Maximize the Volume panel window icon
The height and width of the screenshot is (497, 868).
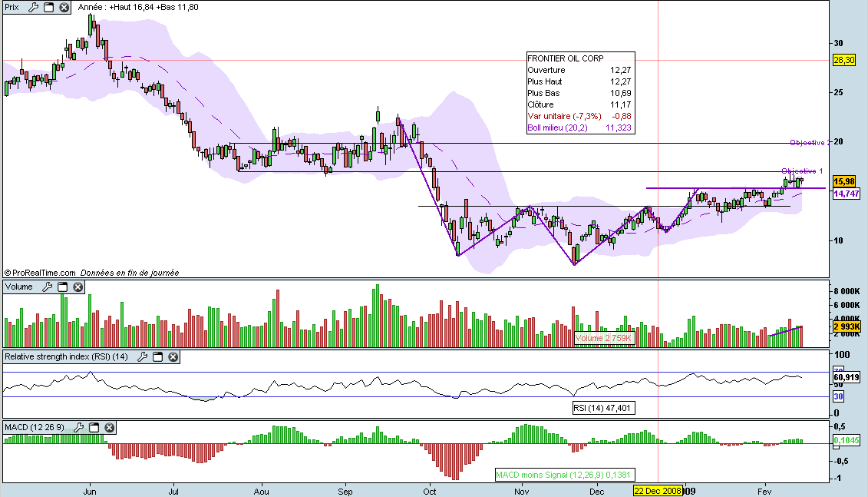coord(63,287)
